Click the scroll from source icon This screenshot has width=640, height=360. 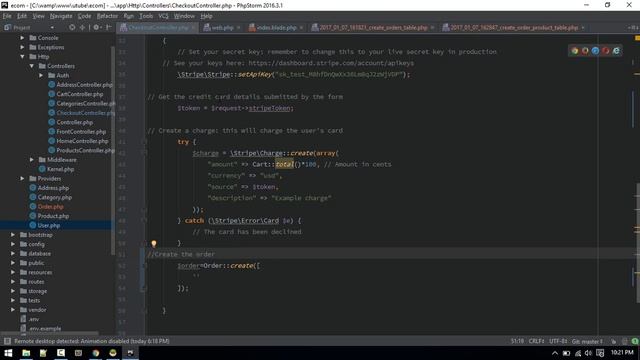[72, 27]
